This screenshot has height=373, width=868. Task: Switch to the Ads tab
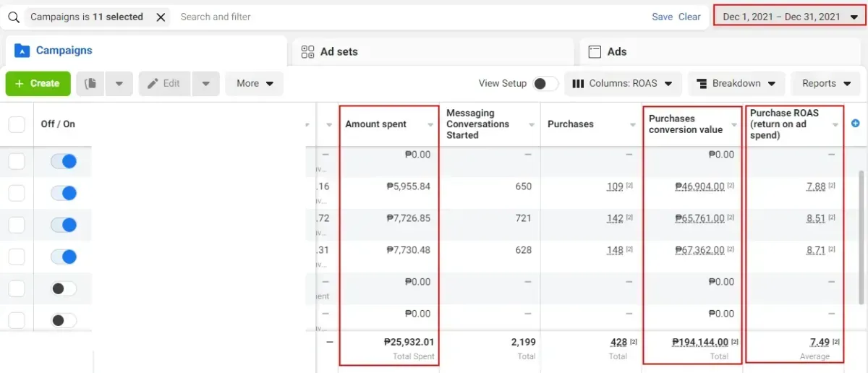coord(721,52)
